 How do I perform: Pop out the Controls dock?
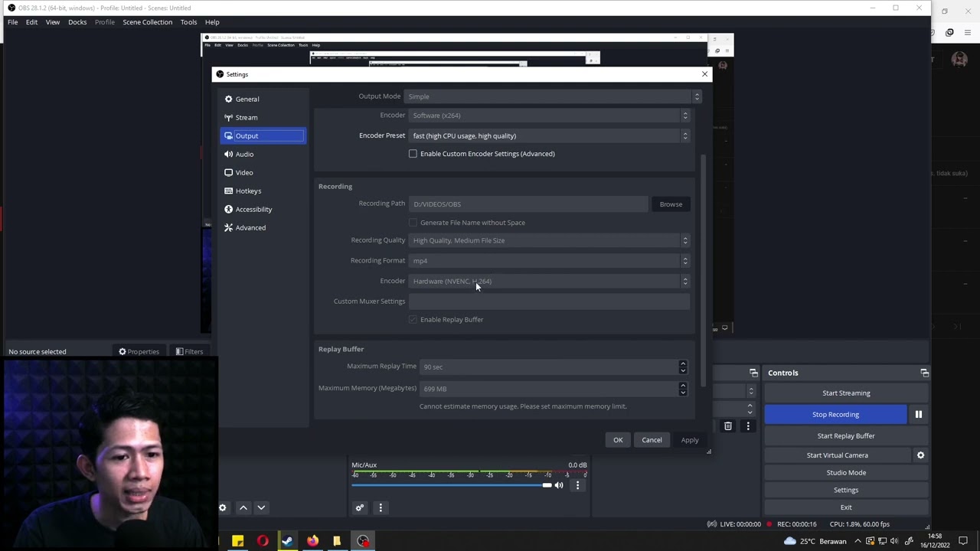(924, 373)
